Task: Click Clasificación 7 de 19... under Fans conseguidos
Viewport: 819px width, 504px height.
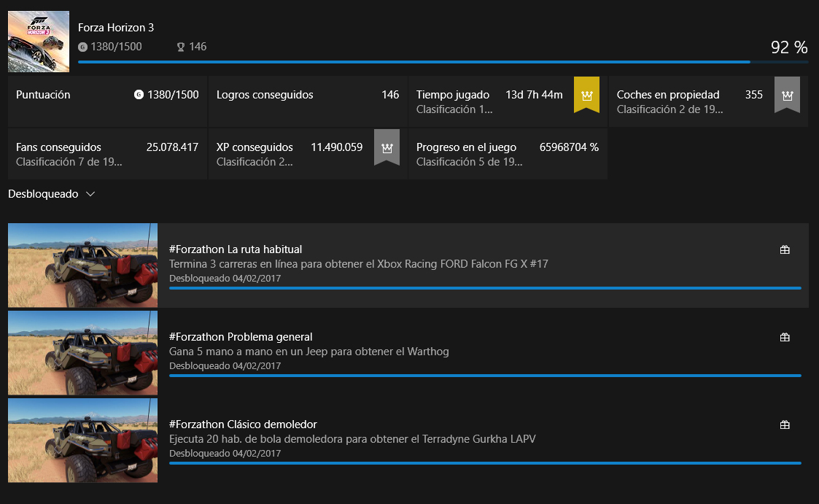Action: (x=69, y=163)
